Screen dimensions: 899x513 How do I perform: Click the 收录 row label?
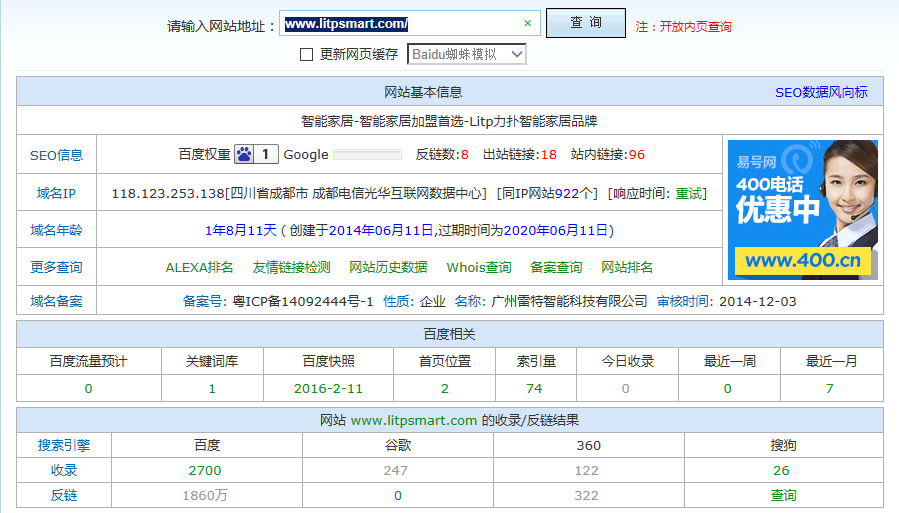click(x=64, y=471)
